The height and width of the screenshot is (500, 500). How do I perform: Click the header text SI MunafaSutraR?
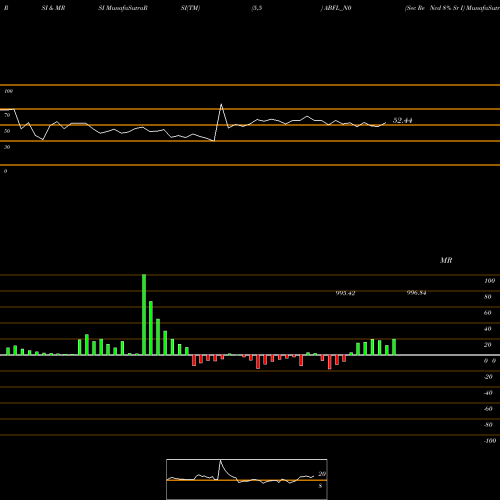tap(123, 8)
